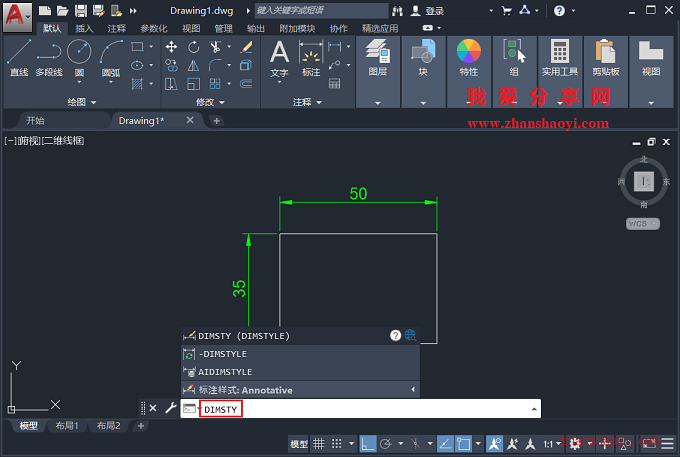
Task: Open the Annotate (注释) ribbon tab
Action: click(x=117, y=29)
